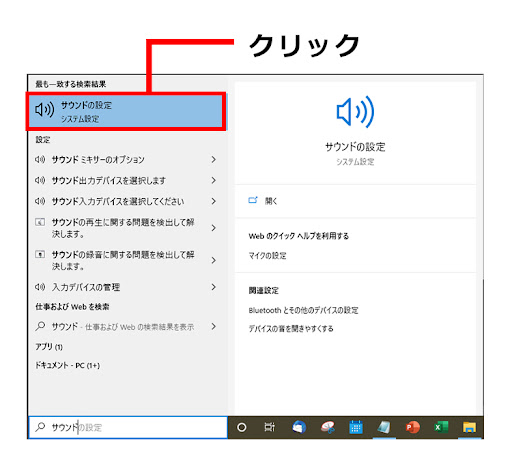This screenshot has height=462, width=512.
Task: Launch Excel from taskbar
Action: click(x=441, y=427)
